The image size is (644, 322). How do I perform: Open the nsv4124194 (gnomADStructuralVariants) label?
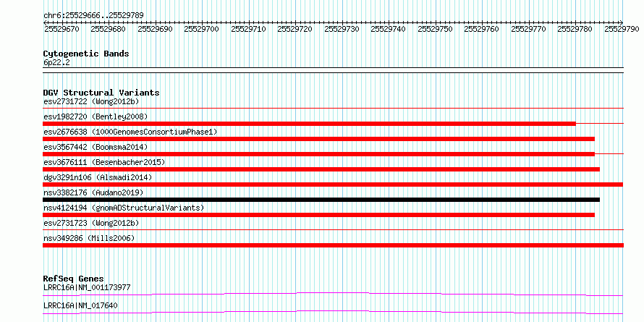(x=124, y=208)
